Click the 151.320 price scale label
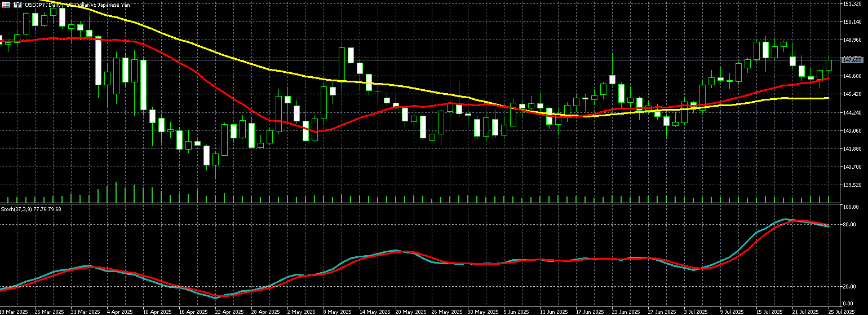The image size is (868, 315). coord(852,4)
